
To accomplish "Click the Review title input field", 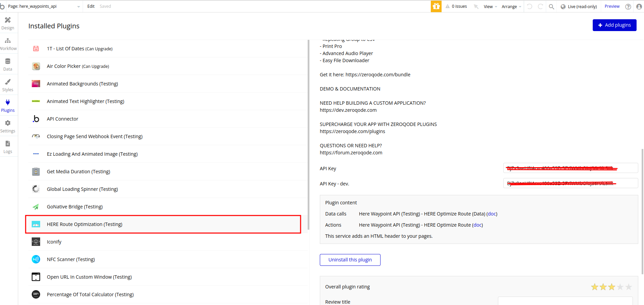I will 565,301.
